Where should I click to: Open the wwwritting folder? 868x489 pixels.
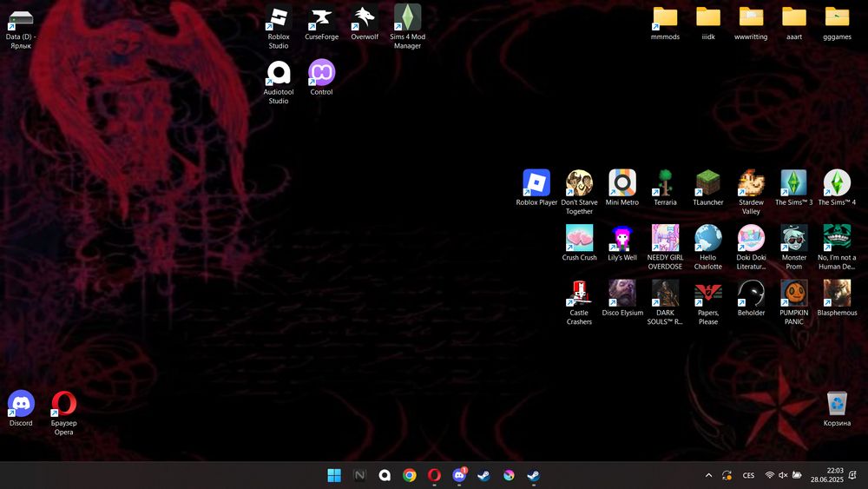751,23
